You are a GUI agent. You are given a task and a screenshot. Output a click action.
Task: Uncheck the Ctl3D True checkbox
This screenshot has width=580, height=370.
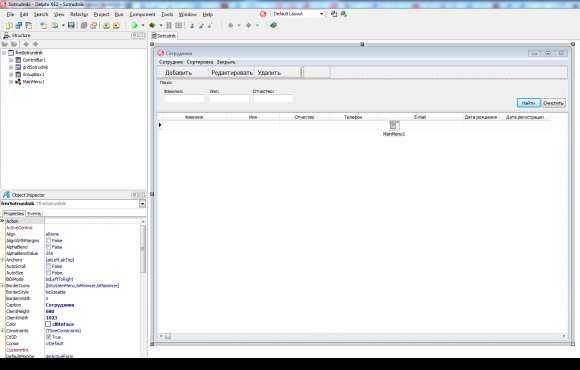point(48,337)
